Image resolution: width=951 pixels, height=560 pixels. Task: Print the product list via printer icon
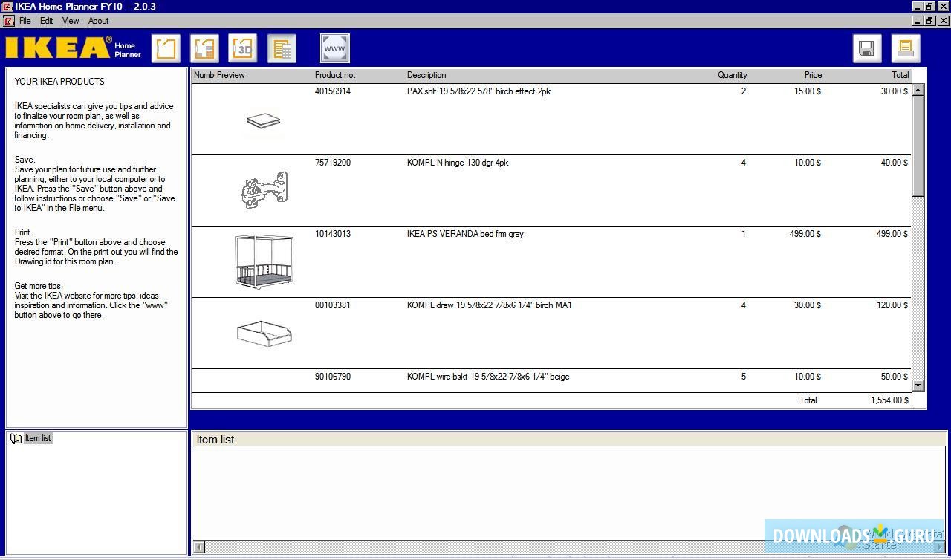pyautogui.click(x=905, y=48)
